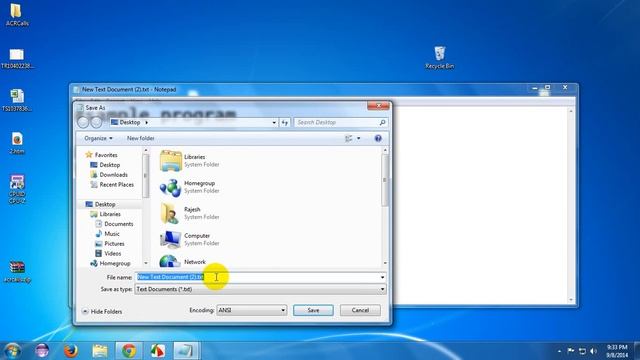
Task: Select Homegroup in the navigation tree
Action: click(110, 263)
